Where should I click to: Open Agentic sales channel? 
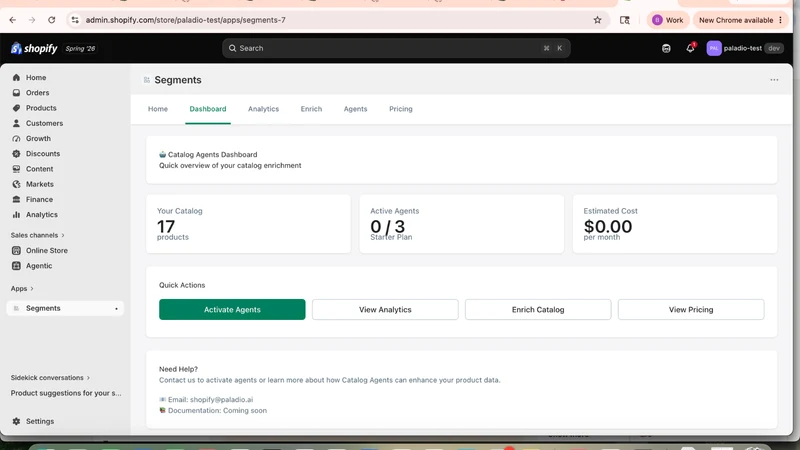click(x=39, y=266)
